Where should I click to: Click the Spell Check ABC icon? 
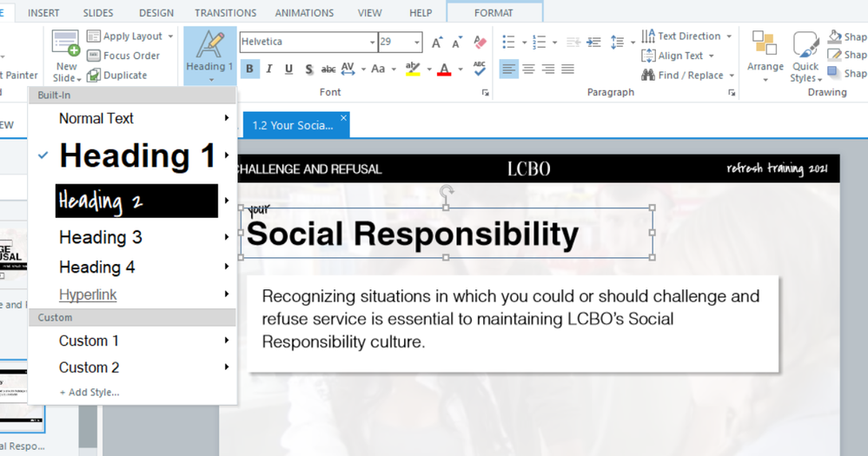tap(480, 69)
